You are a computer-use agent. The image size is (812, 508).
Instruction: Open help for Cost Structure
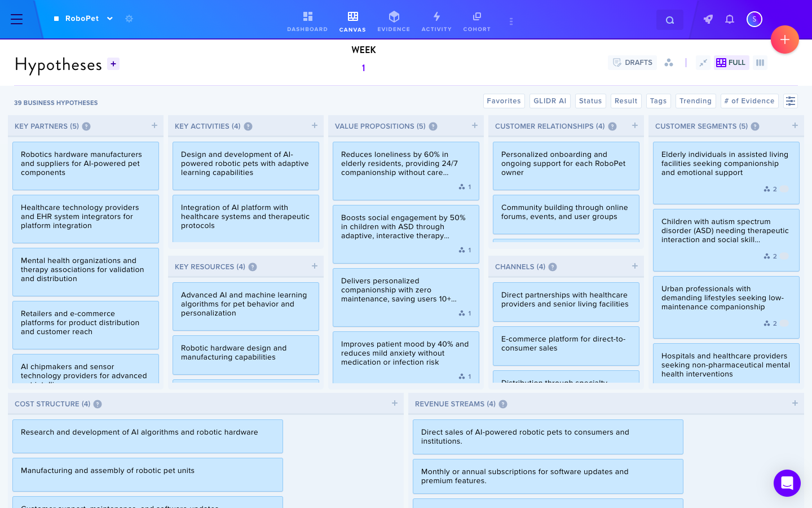98,404
